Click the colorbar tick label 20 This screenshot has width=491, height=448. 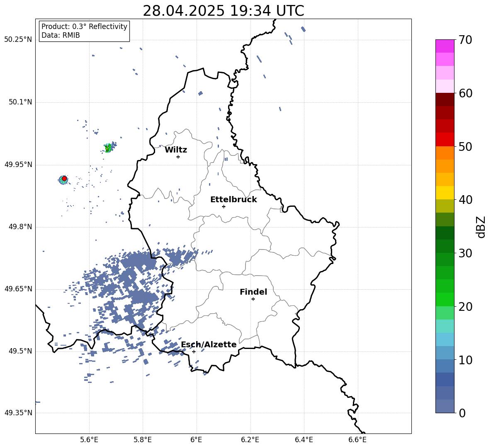(x=465, y=307)
